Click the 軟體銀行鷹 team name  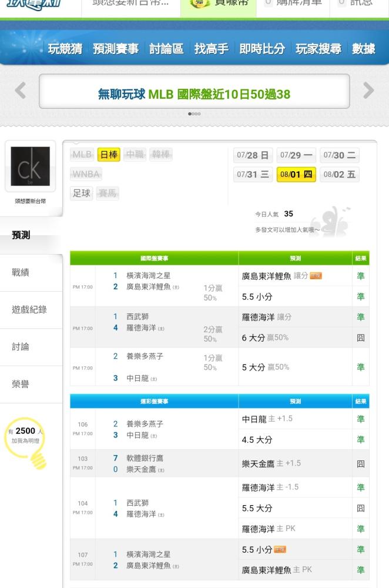[x=145, y=458]
